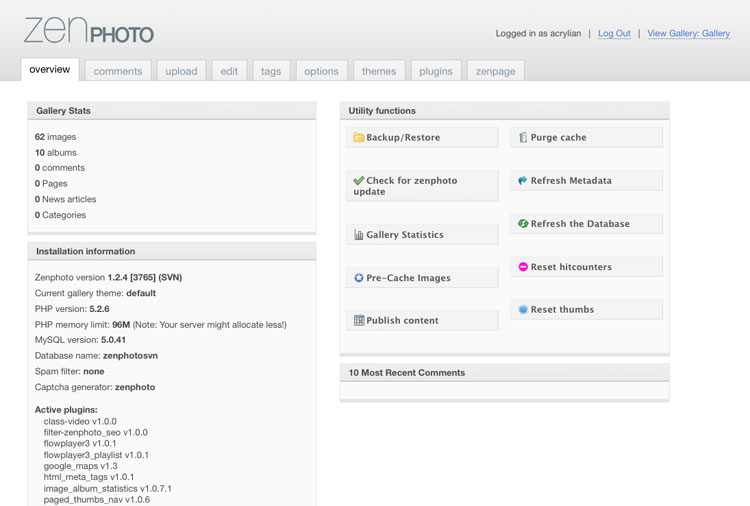Click the Reset thumbs button label
The width and height of the screenshot is (750, 506).
point(562,309)
